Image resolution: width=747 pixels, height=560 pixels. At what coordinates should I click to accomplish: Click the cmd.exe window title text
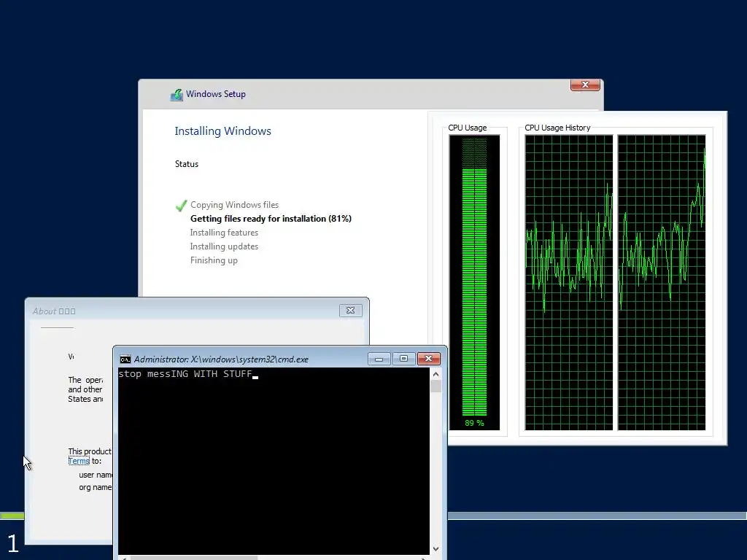(221, 359)
